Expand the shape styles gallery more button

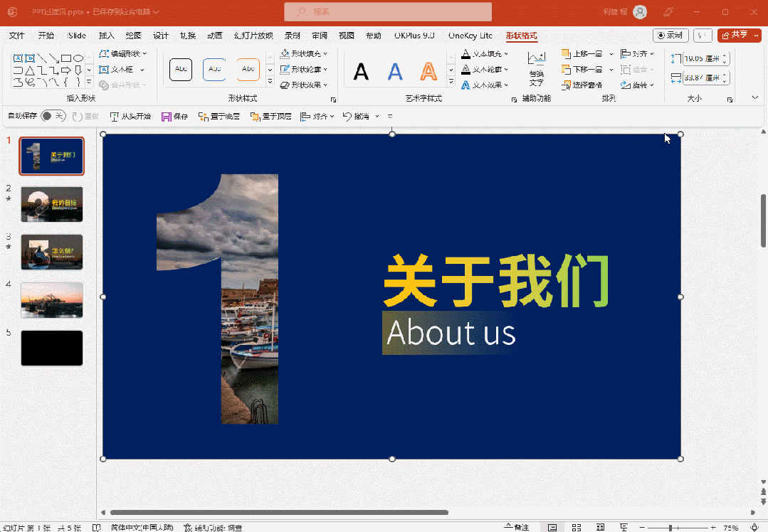(x=270, y=83)
